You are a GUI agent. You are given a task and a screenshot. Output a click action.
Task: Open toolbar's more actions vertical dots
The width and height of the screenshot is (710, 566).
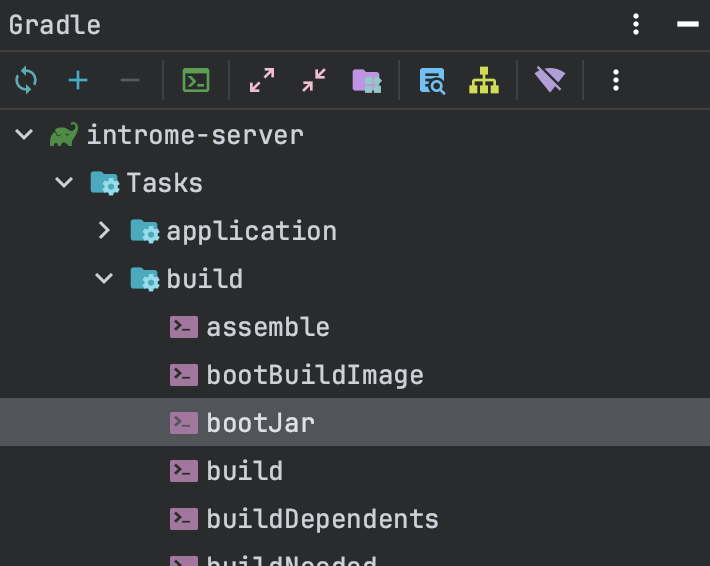[616, 81]
